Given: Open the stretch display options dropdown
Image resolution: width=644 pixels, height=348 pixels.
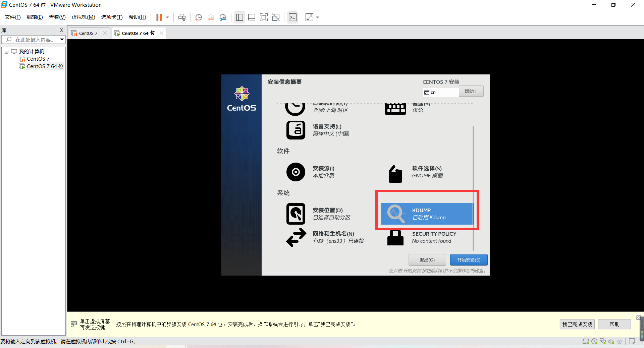Looking at the screenshot, I should (318, 17).
